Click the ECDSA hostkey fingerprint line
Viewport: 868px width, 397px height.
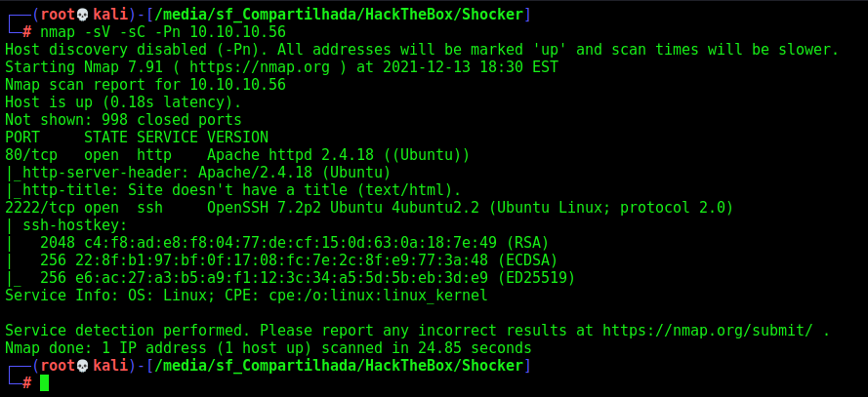pos(281,260)
